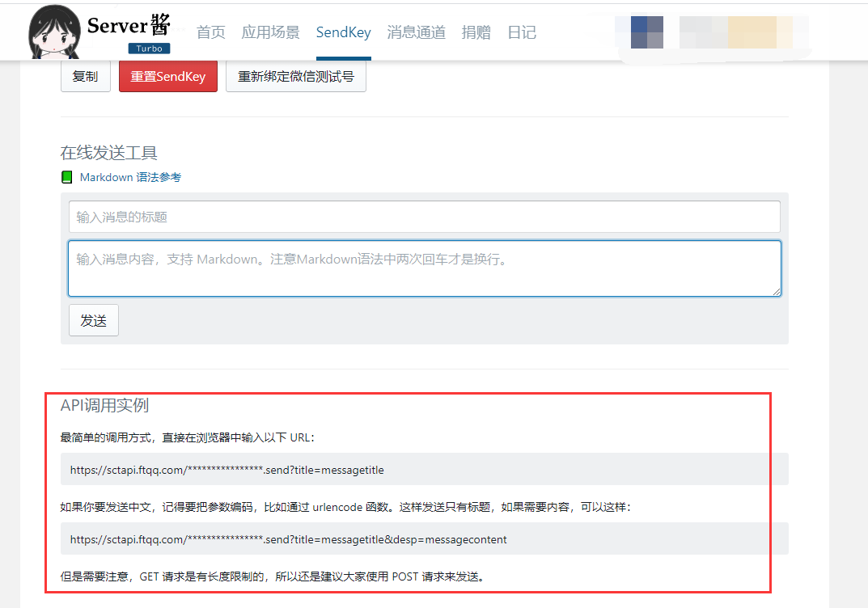Image resolution: width=868 pixels, height=608 pixels.
Task: Select the SendKey navigation tab
Action: pos(343,32)
